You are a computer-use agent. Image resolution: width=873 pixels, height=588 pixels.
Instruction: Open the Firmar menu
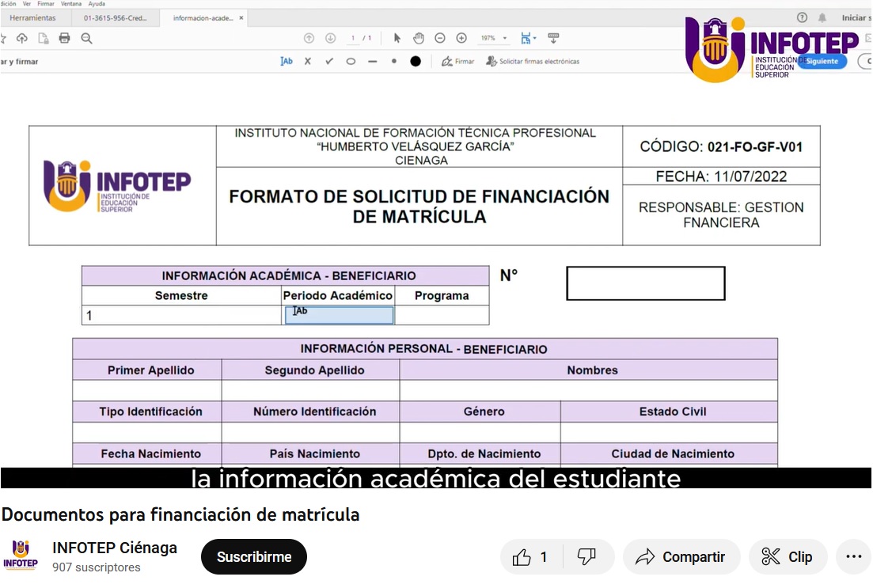46,3
